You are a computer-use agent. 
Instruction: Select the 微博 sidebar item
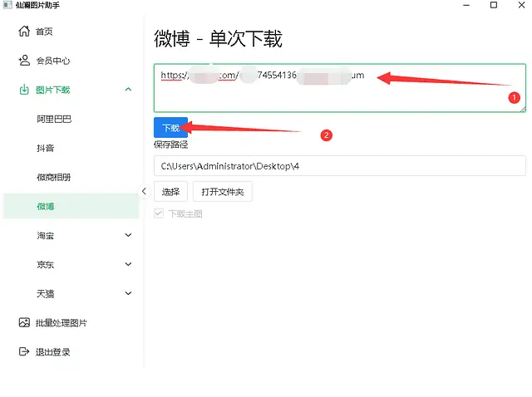pos(71,206)
